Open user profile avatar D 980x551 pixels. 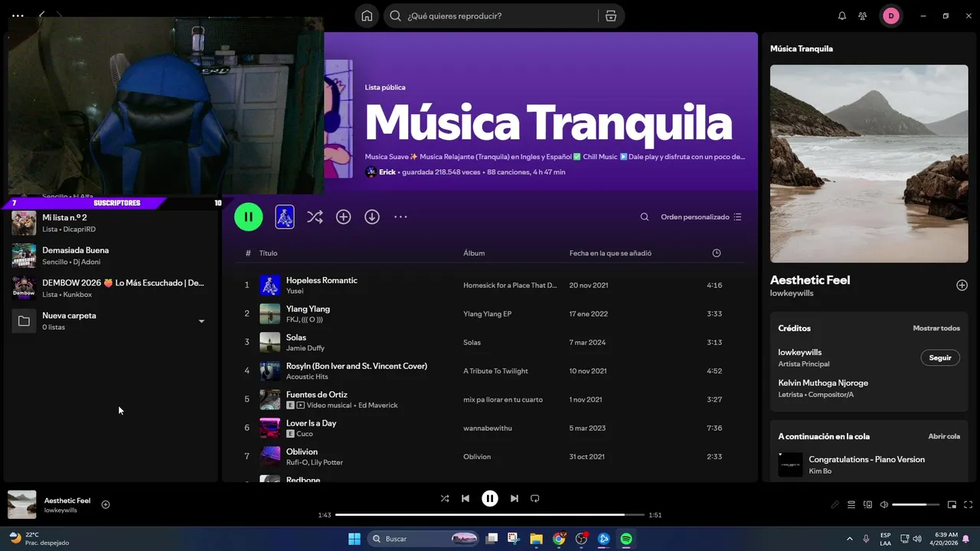pos(890,16)
